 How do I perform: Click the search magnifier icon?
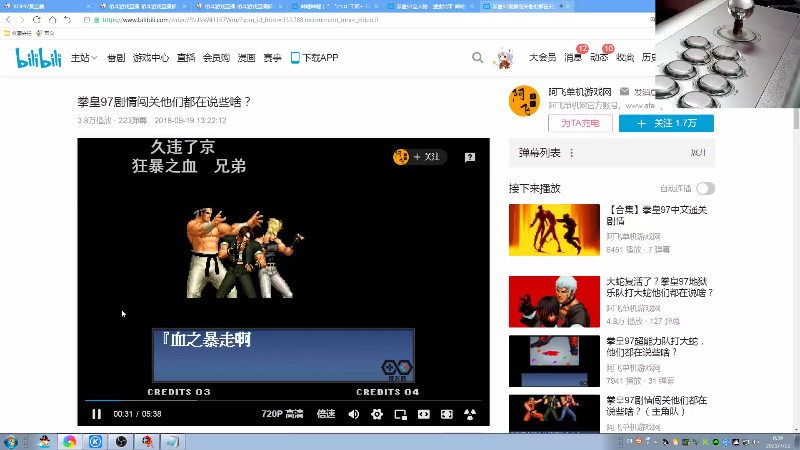tap(477, 58)
